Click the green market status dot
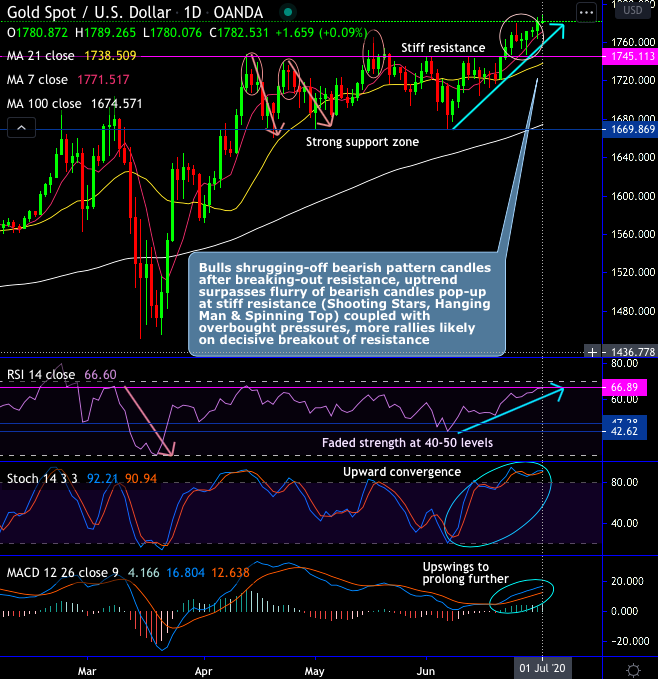This screenshot has width=658, height=679. [287, 12]
